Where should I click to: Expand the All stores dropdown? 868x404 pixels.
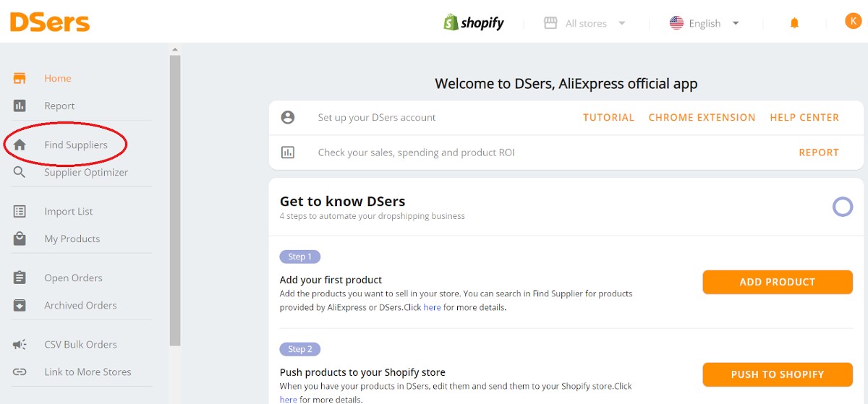coord(584,23)
